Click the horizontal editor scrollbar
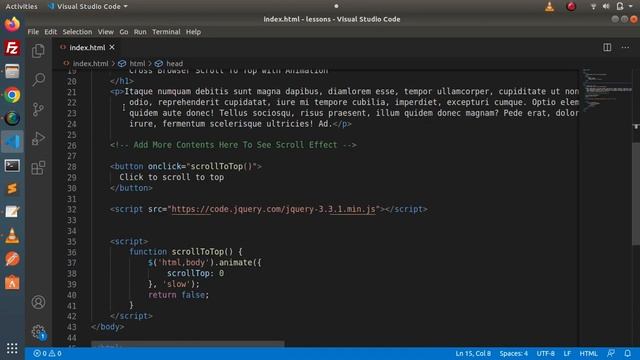This screenshot has width=640, height=360. pos(188,344)
